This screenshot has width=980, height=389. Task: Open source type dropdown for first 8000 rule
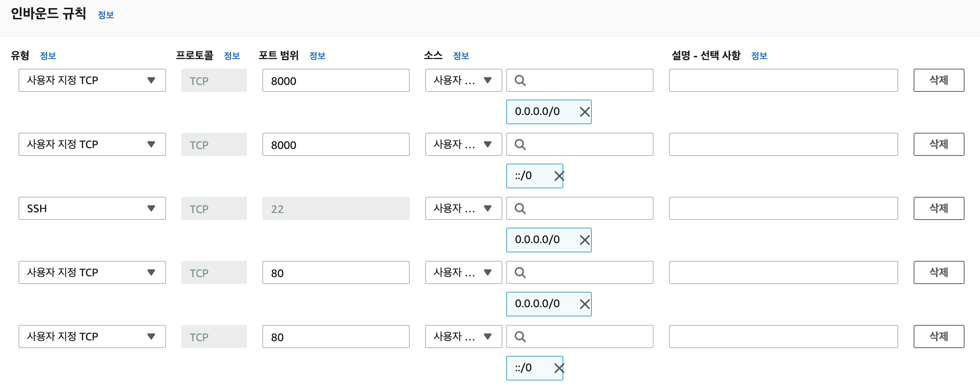coord(463,80)
